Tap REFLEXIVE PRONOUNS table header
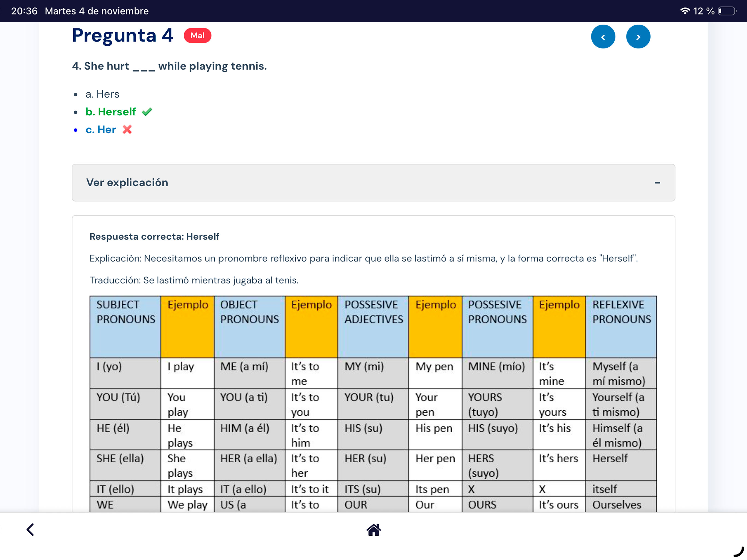 click(621, 326)
